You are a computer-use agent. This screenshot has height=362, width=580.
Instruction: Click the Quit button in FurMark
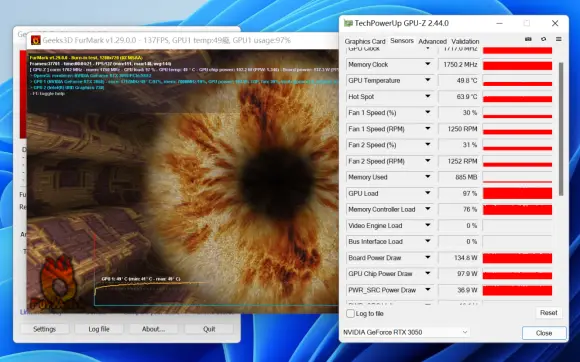point(209,329)
